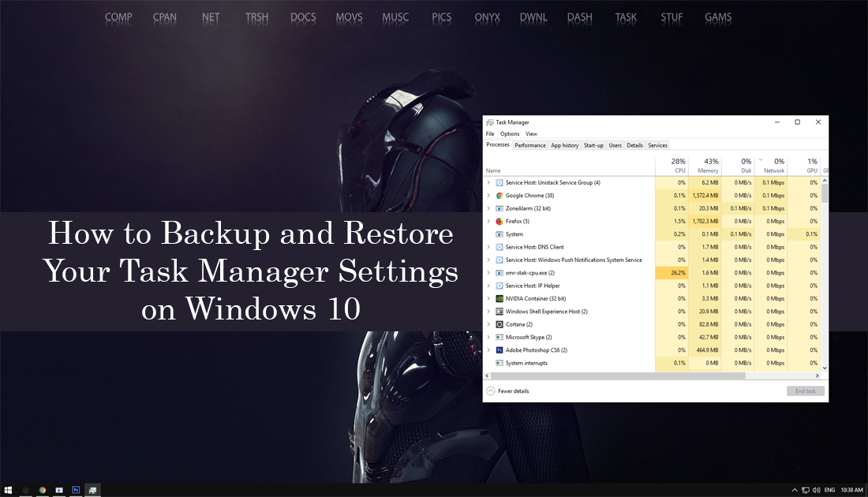Click scroll down arrow in process list

(x=825, y=368)
